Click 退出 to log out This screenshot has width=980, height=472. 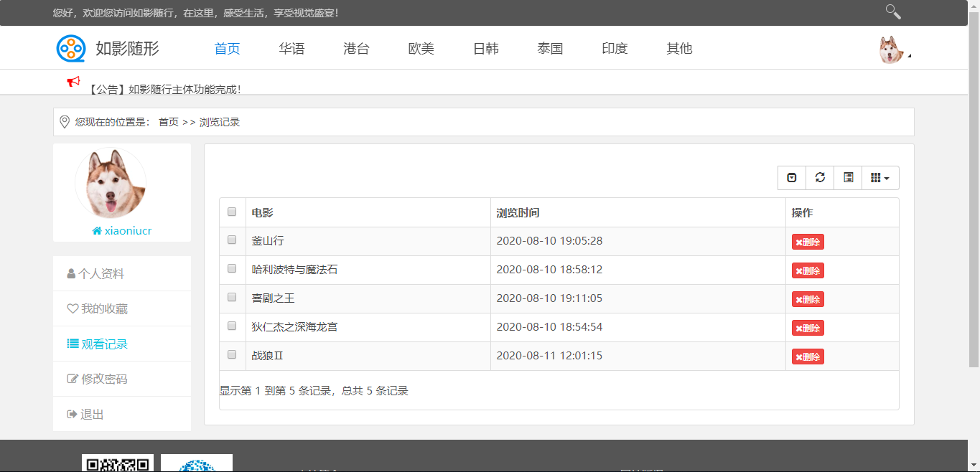click(122, 414)
